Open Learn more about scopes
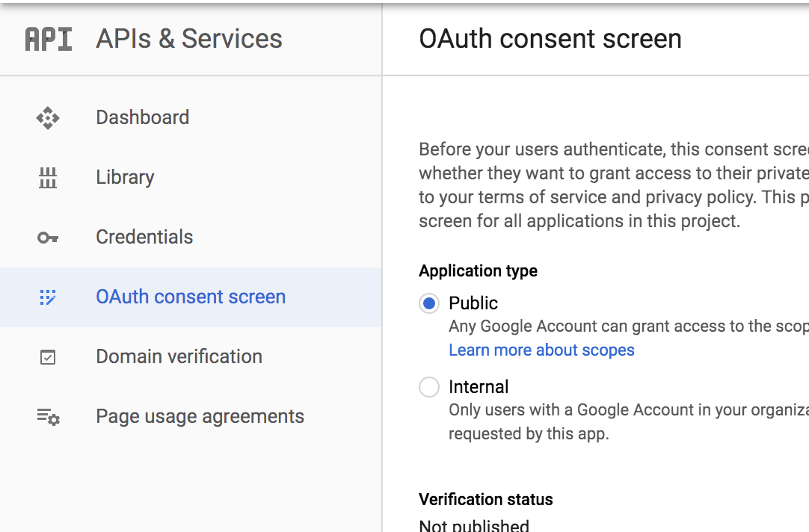The image size is (809, 532). [541, 350]
